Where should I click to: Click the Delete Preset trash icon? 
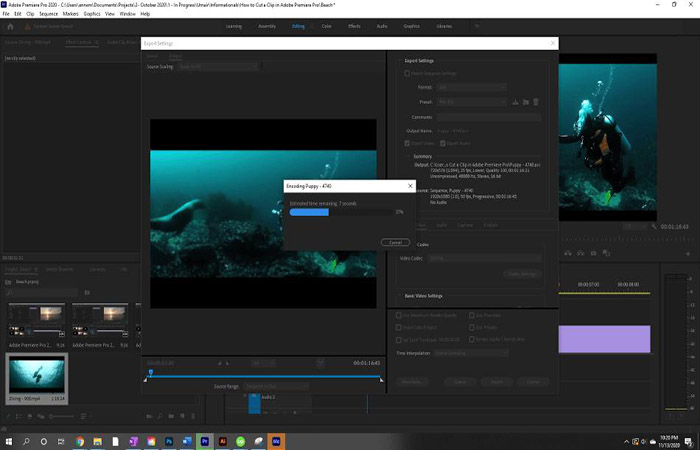tap(536, 102)
